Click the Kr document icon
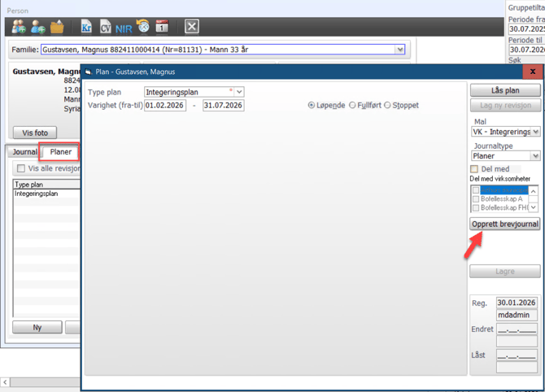The height and width of the screenshot is (392, 545). pos(85,28)
